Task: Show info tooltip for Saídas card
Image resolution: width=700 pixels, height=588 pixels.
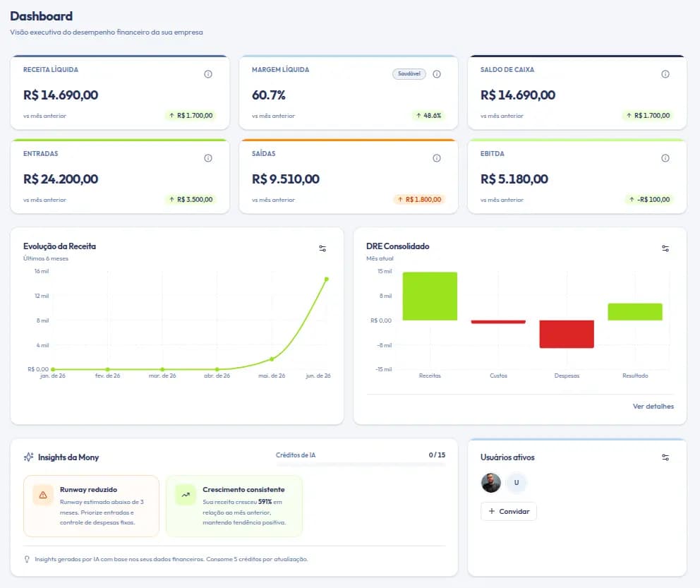Action: [x=437, y=158]
